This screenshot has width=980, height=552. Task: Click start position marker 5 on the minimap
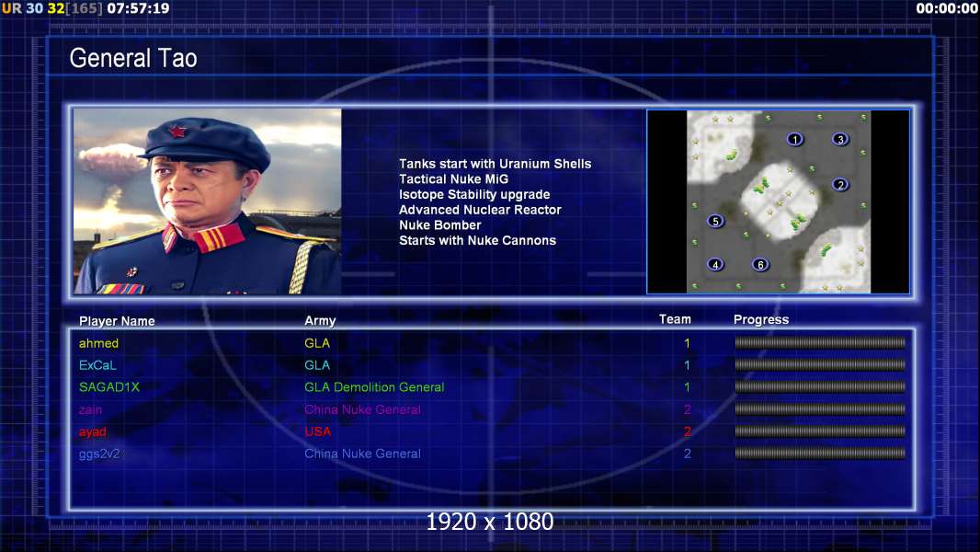point(715,222)
